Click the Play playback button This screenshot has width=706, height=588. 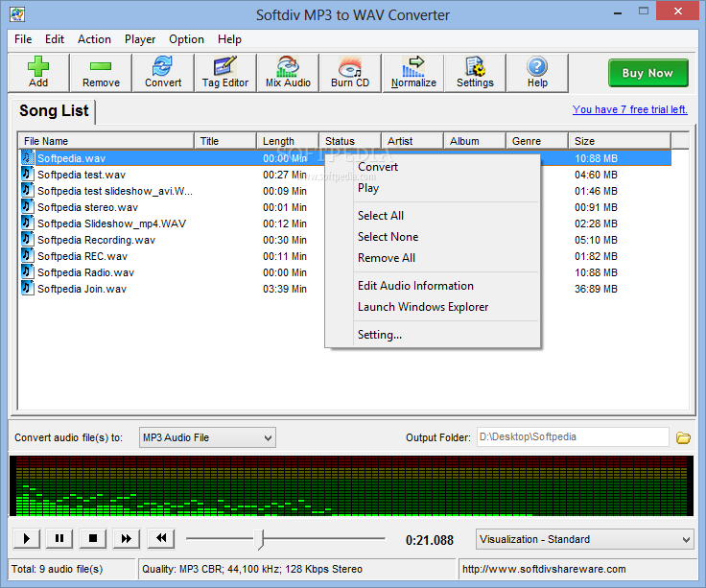(x=27, y=538)
